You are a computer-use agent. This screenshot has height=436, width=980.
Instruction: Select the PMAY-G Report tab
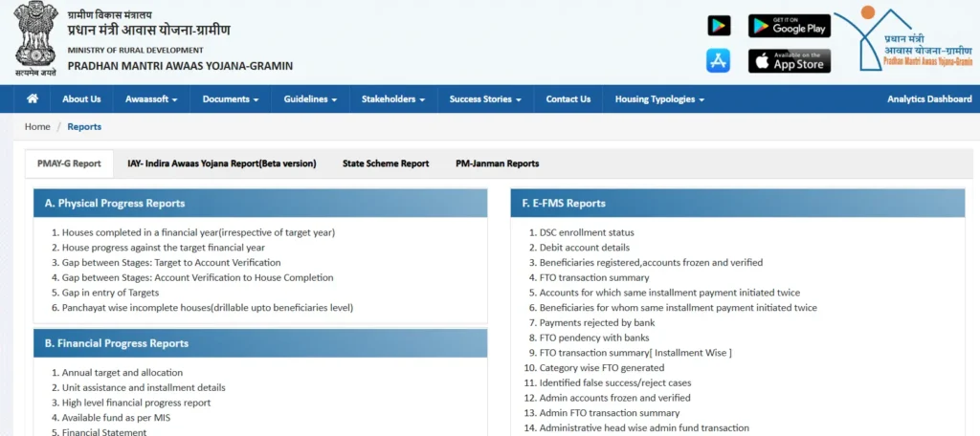pyautogui.click(x=69, y=163)
